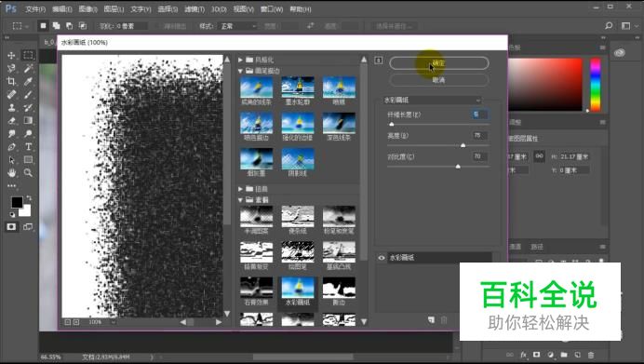The image size is (644, 364).
Task: Click the 纤维长度 value input field
Action: click(479, 115)
